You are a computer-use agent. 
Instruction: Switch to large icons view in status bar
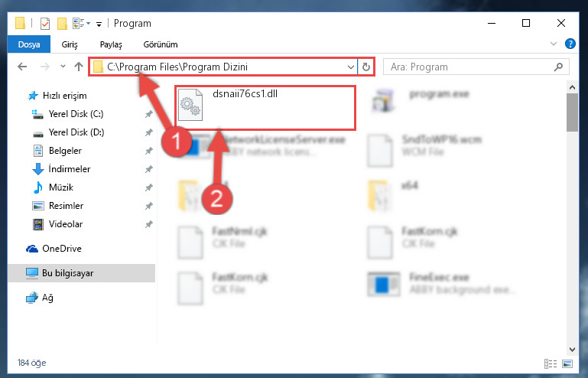[567, 363]
